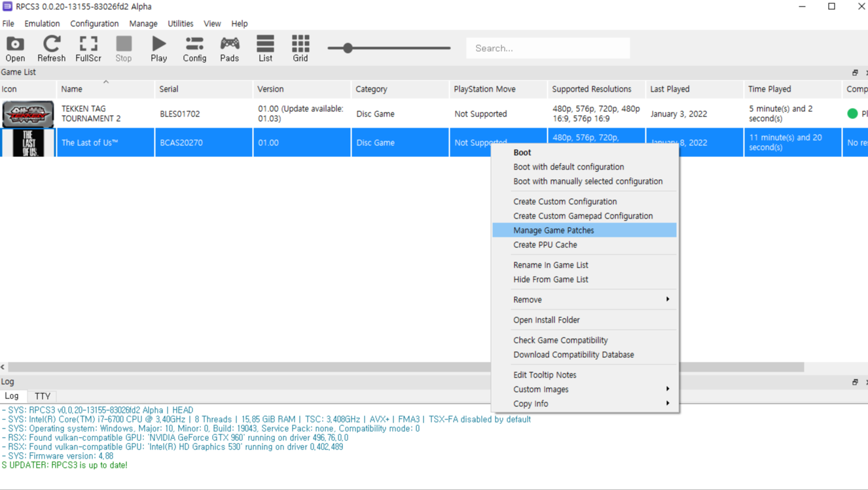Screen dimensions: 868x490
Task: Select Download Compatibility Database
Action: point(585,355)
